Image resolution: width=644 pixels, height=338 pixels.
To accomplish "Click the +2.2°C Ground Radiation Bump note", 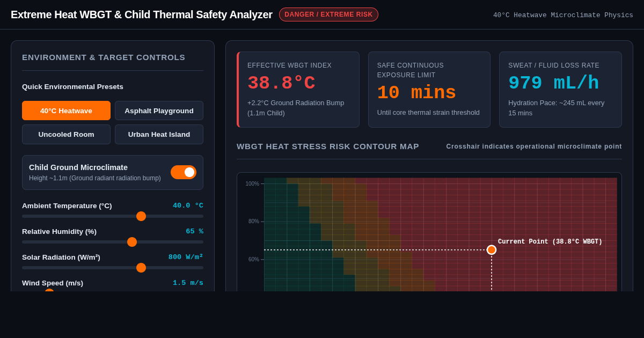I will point(296,108).
